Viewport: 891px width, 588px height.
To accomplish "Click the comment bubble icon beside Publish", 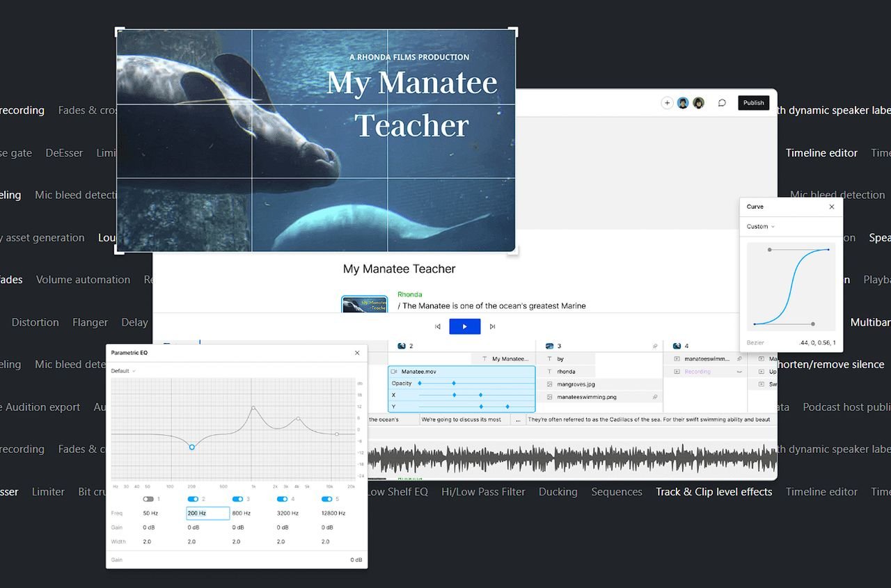I will point(722,103).
